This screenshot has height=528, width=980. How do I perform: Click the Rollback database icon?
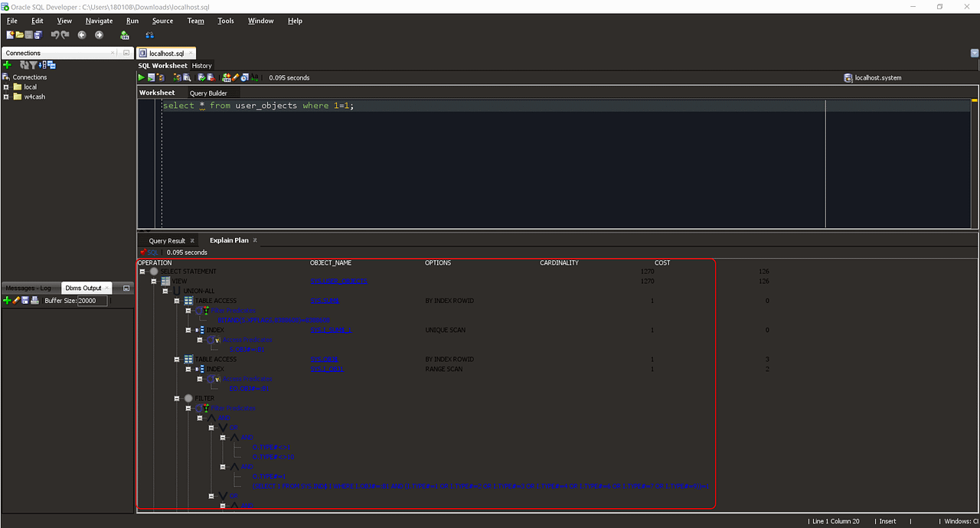211,77
